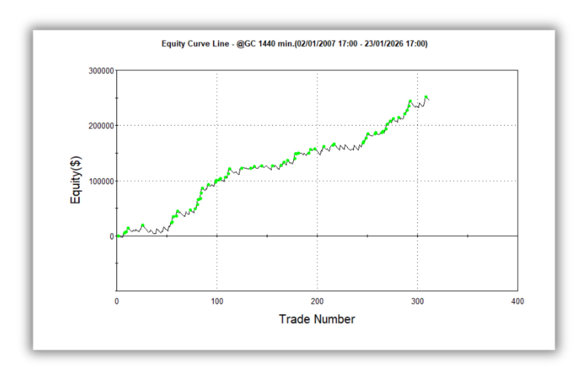Click the green marker near trade 25 peak
Image resolution: width=588 pixels, height=380 pixels.
(x=142, y=225)
